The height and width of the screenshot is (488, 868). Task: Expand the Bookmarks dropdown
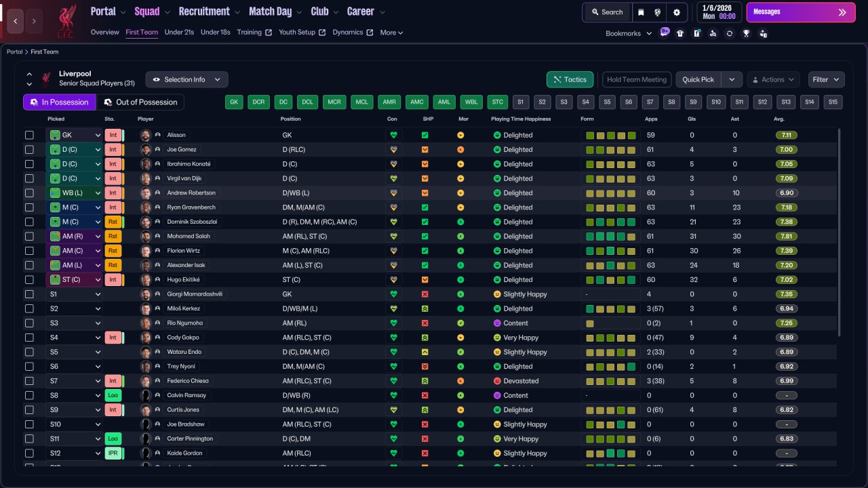[x=629, y=33]
